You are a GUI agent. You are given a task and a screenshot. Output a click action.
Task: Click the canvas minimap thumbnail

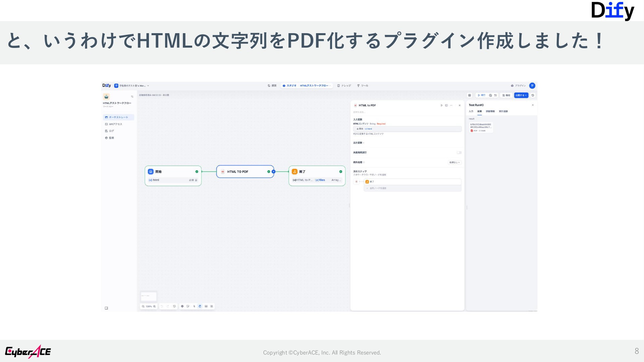tap(149, 296)
